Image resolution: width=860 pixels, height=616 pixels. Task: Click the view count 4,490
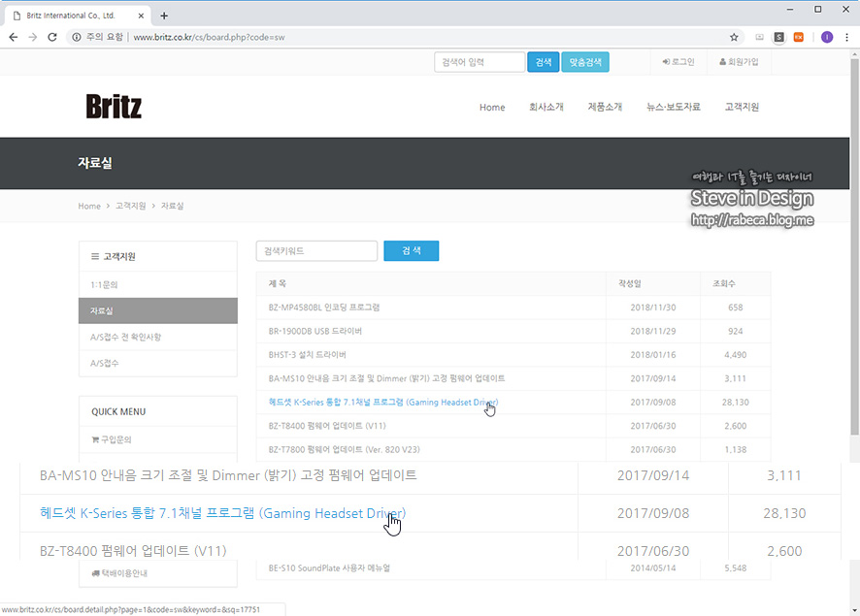(x=735, y=355)
